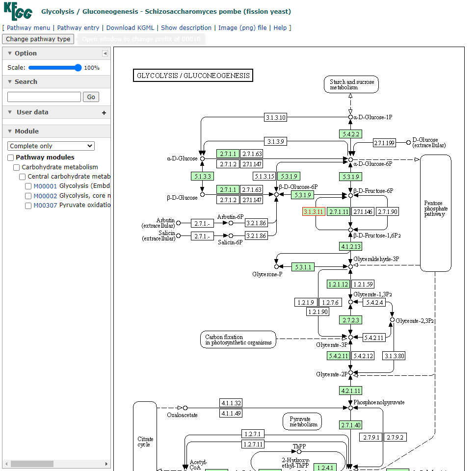
Task: Click the left arrow of the horizontal scrollbar
Action: coord(6,464)
